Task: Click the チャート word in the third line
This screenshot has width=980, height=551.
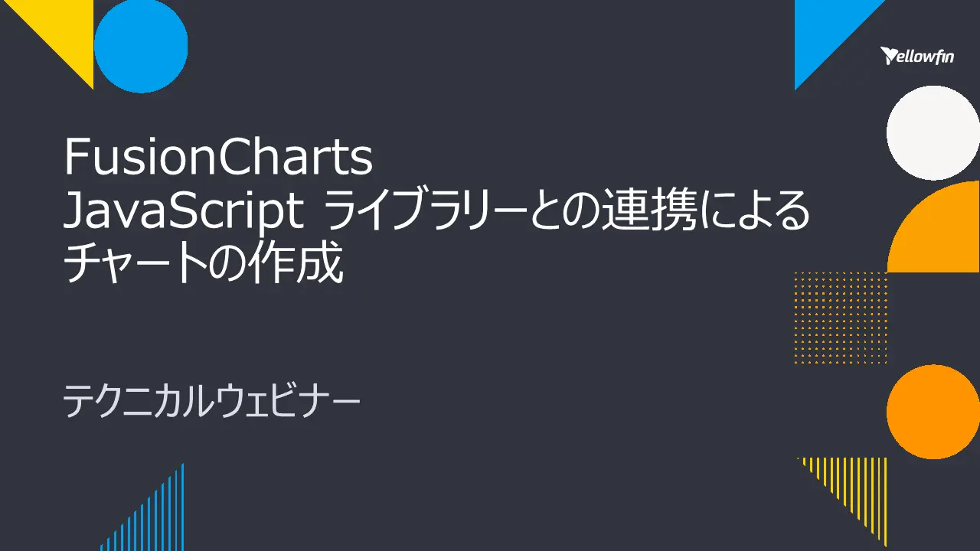Action: (x=138, y=265)
